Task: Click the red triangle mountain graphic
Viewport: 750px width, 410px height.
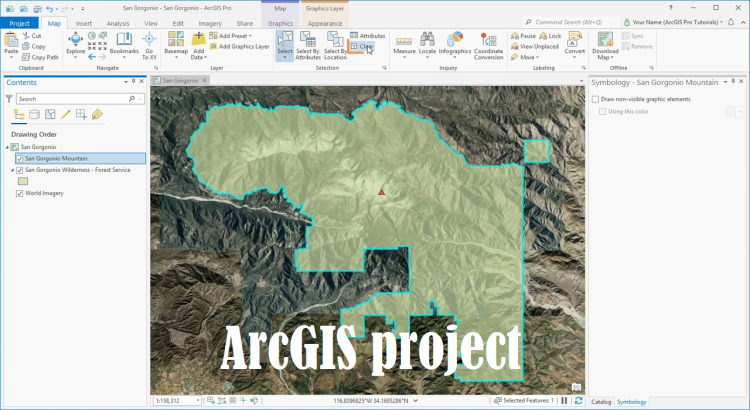Action: [x=381, y=192]
